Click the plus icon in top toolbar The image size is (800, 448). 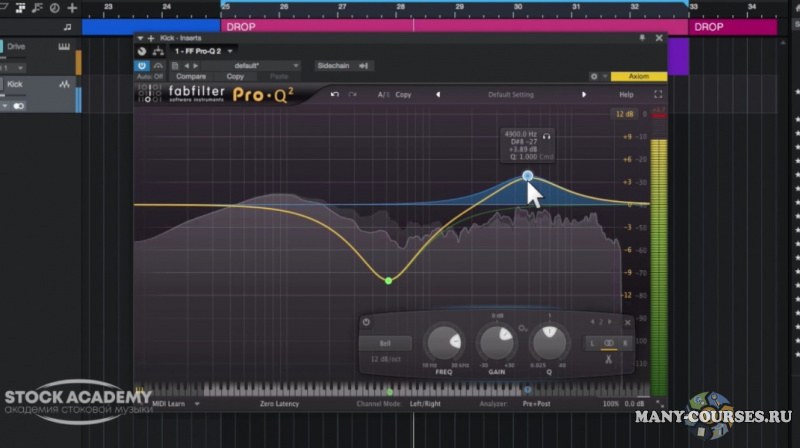pyautogui.click(x=71, y=7)
